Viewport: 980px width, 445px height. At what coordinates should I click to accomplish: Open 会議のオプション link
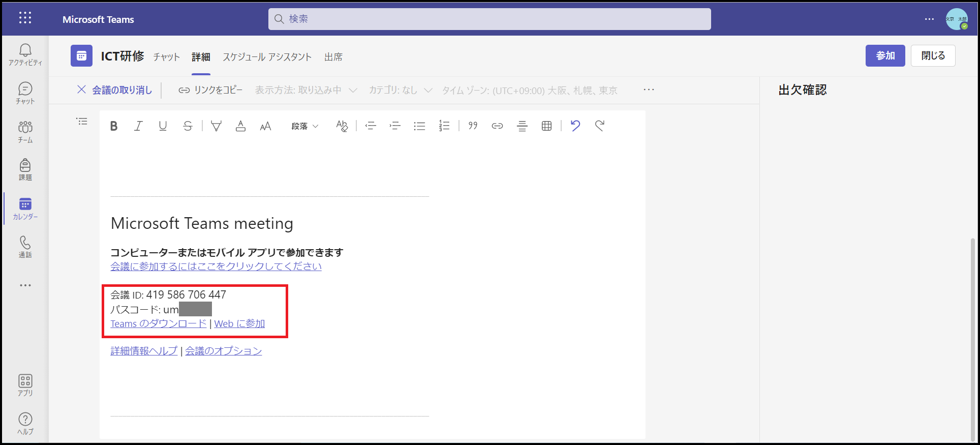click(x=224, y=351)
